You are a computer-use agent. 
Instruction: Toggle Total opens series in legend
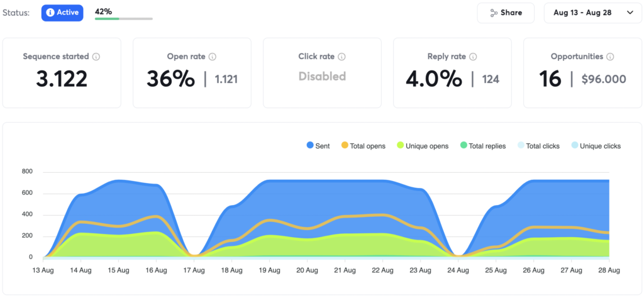363,146
